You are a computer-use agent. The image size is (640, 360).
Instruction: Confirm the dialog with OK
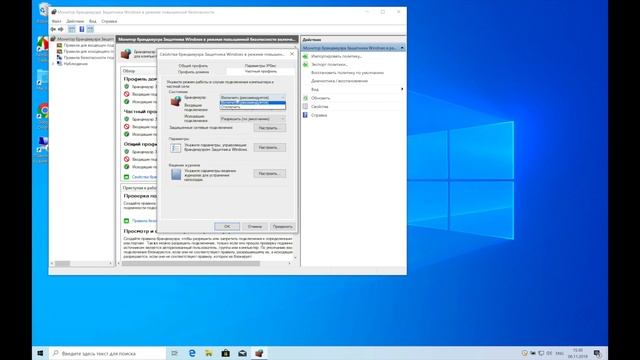[x=227, y=227]
